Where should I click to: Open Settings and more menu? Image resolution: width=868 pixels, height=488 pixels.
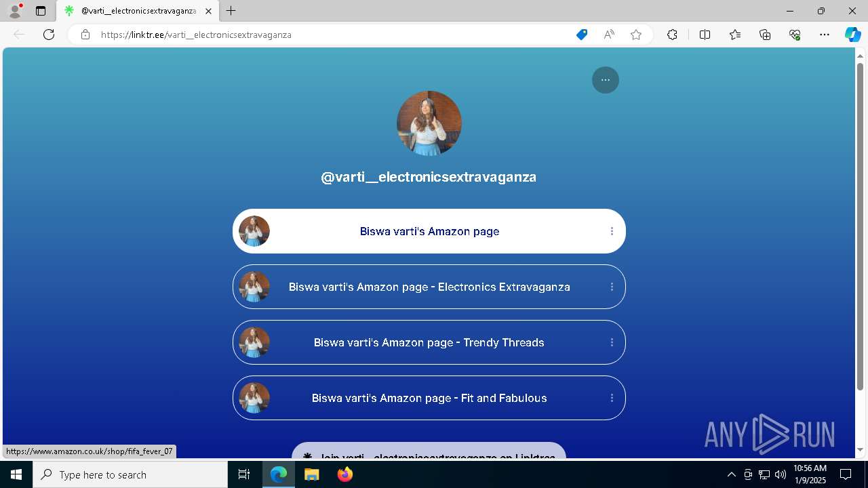click(825, 35)
